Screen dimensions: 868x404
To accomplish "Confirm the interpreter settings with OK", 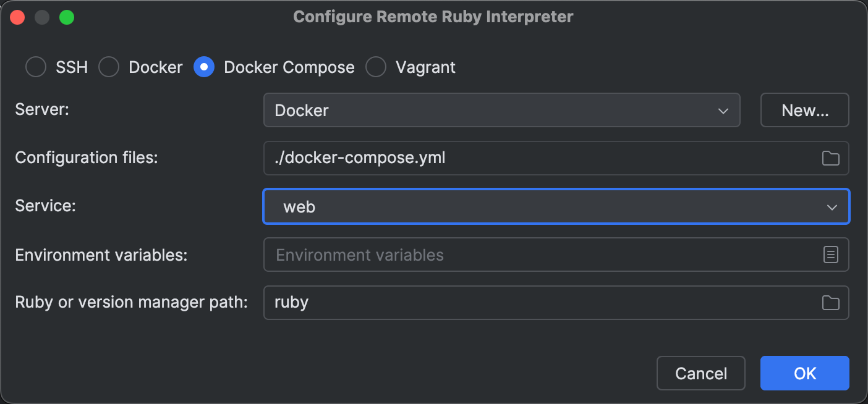I will coord(804,373).
